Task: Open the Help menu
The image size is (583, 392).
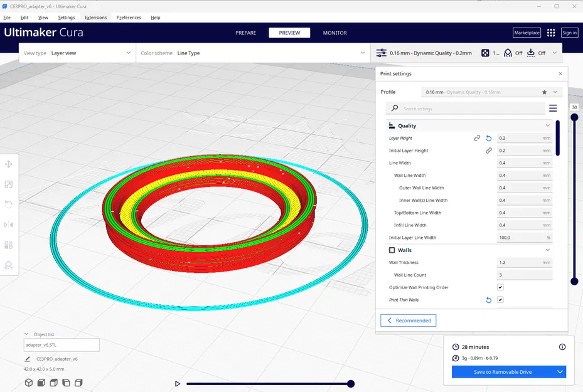Action: pos(156,18)
